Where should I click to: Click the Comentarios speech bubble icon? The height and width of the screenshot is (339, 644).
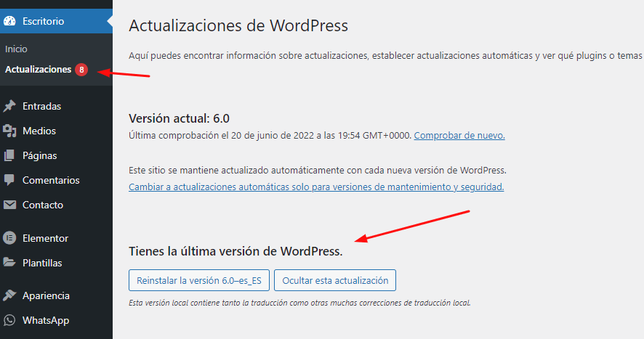[x=9, y=180]
